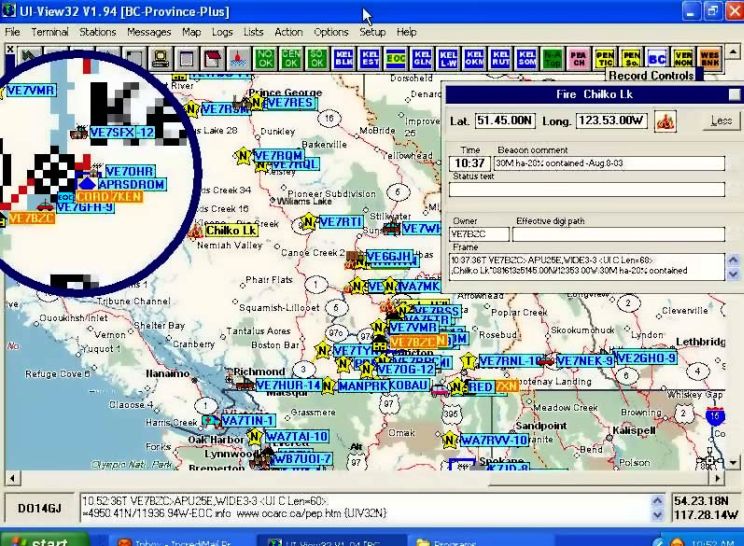Load the KEL RUT map button
Viewport: 744px width, 546px height.
(x=500, y=59)
